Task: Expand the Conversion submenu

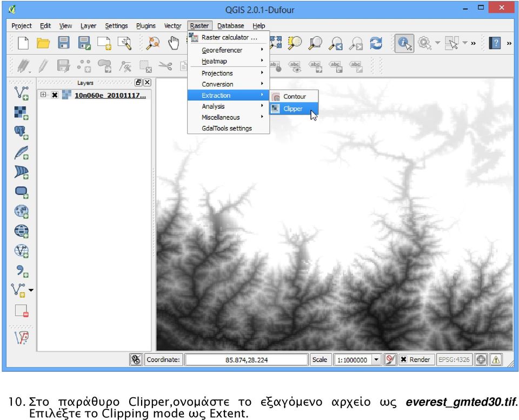Action: point(229,84)
